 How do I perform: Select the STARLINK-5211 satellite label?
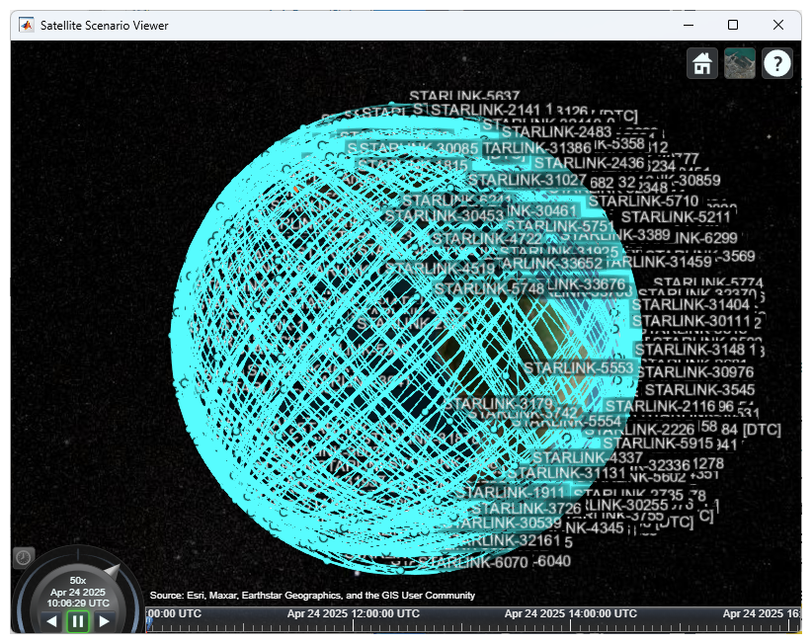[x=676, y=217]
